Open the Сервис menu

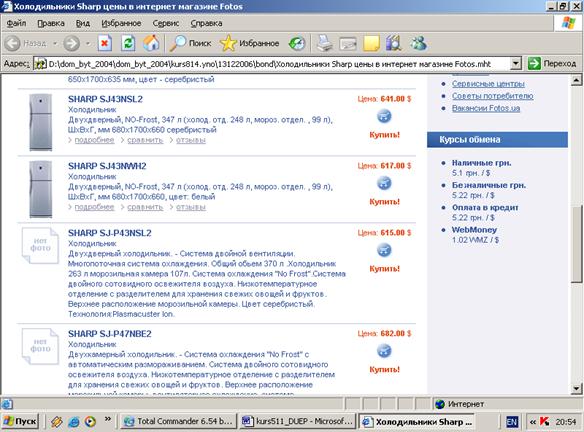pos(166,23)
